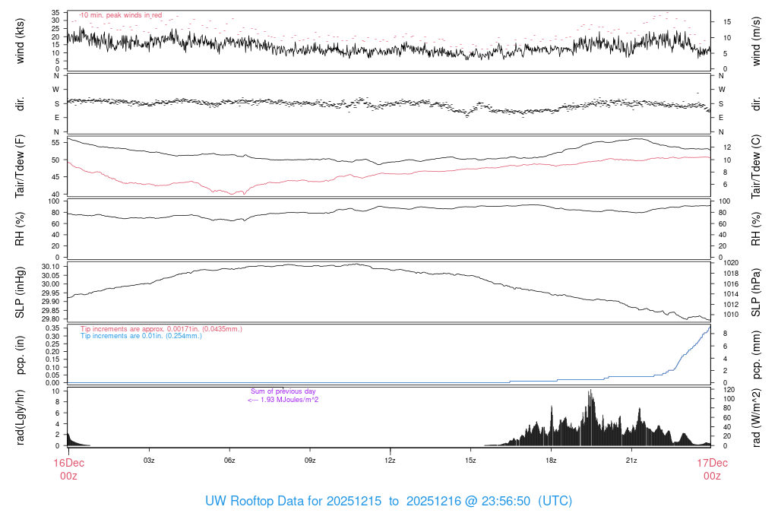Click the '10 min. peak winds in red' note
The height and width of the screenshot is (532, 778).
pyautogui.click(x=120, y=15)
